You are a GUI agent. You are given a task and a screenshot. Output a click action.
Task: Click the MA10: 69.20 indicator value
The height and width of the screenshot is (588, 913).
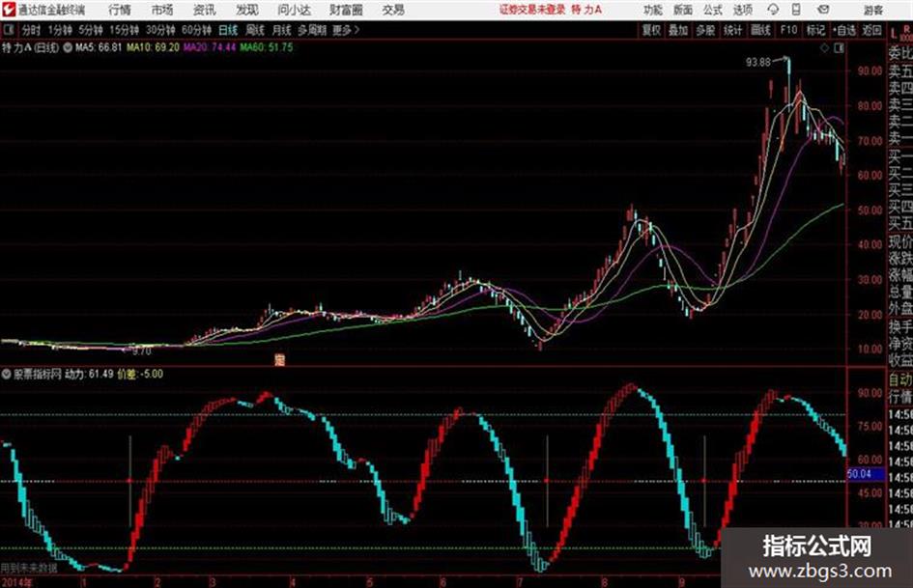[x=154, y=47]
